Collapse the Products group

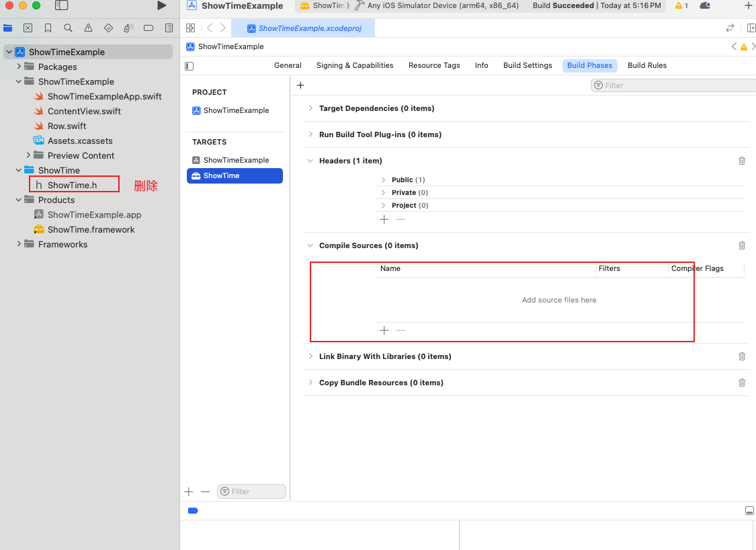tap(19, 199)
